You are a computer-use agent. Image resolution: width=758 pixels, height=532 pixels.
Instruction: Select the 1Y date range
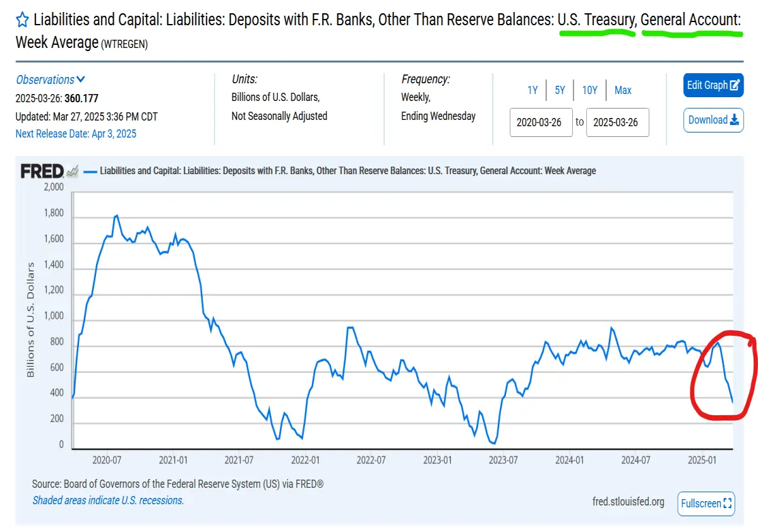[532, 90]
